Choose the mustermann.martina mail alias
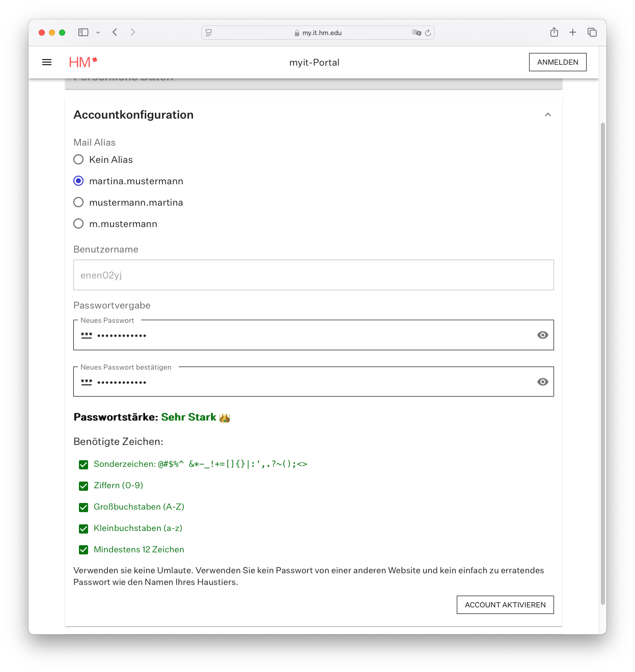This screenshot has width=635, height=672. tap(78, 202)
